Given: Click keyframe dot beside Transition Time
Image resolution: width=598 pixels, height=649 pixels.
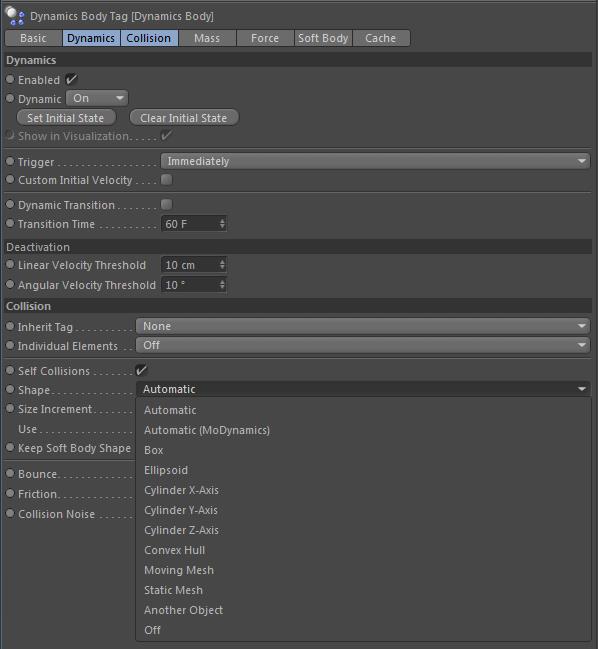Looking at the screenshot, I should coord(10,223).
